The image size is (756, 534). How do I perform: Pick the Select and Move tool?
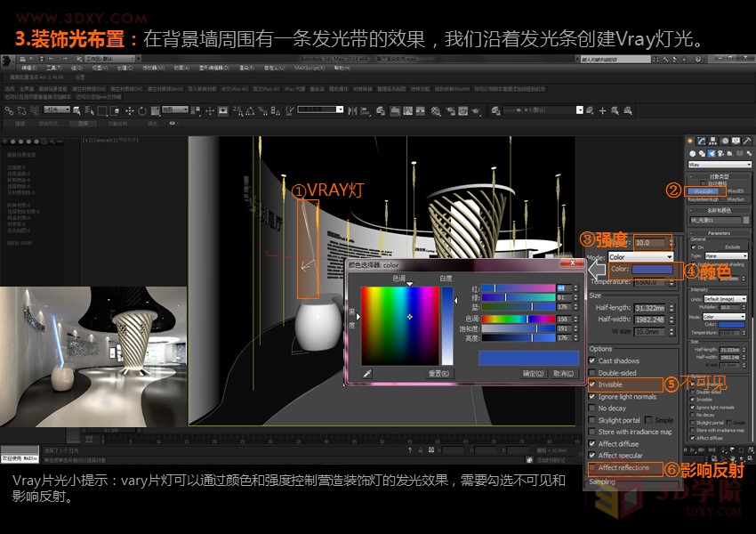point(129,111)
